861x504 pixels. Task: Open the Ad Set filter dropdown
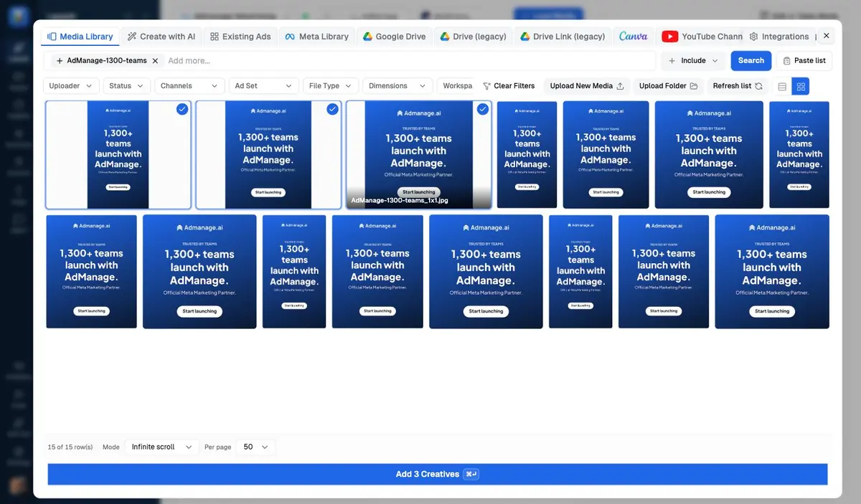tap(263, 86)
